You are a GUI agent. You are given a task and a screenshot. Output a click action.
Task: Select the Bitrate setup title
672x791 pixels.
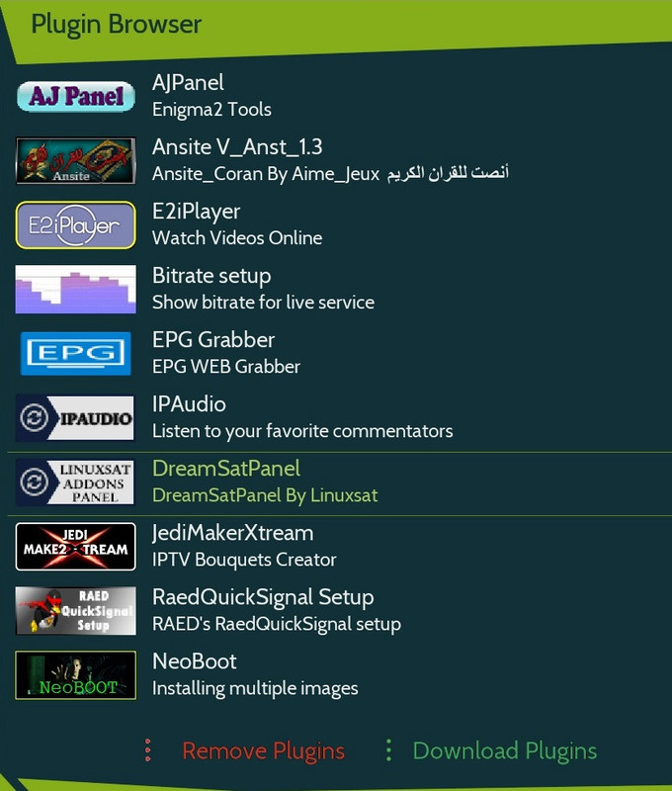tap(211, 277)
